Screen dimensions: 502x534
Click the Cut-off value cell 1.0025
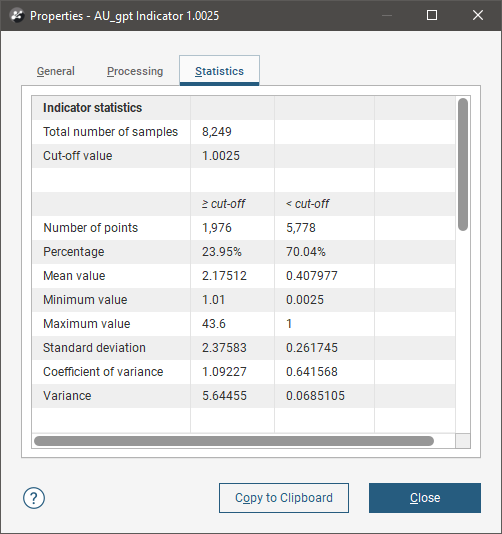(233, 156)
